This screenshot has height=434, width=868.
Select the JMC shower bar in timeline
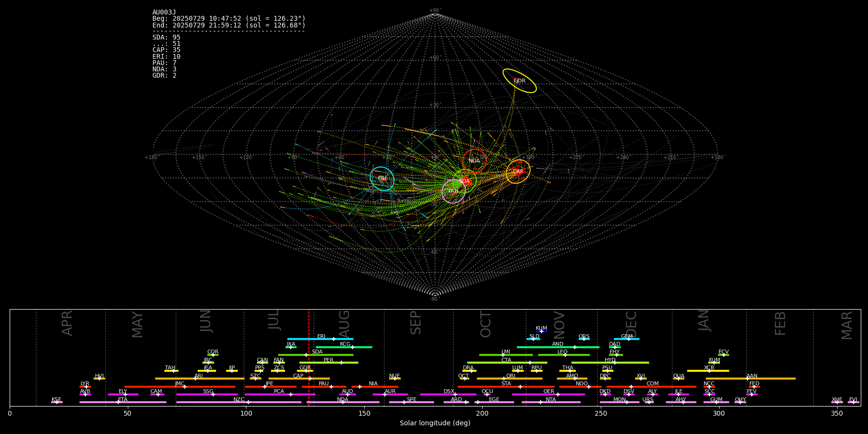[x=180, y=387]
